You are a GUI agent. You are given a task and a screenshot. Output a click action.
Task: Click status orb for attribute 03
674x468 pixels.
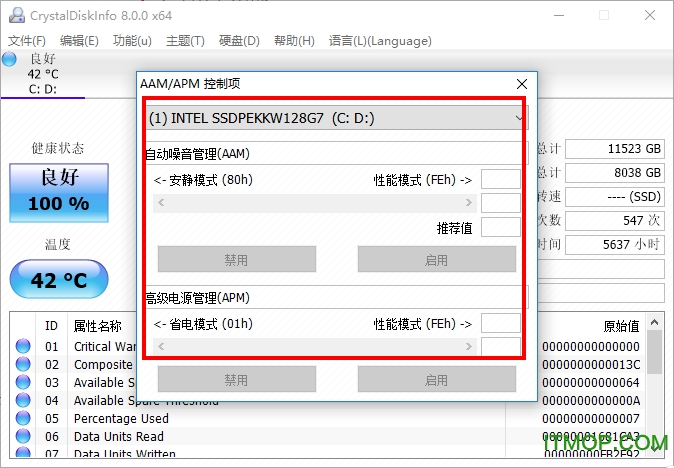[x=23, y=382]
